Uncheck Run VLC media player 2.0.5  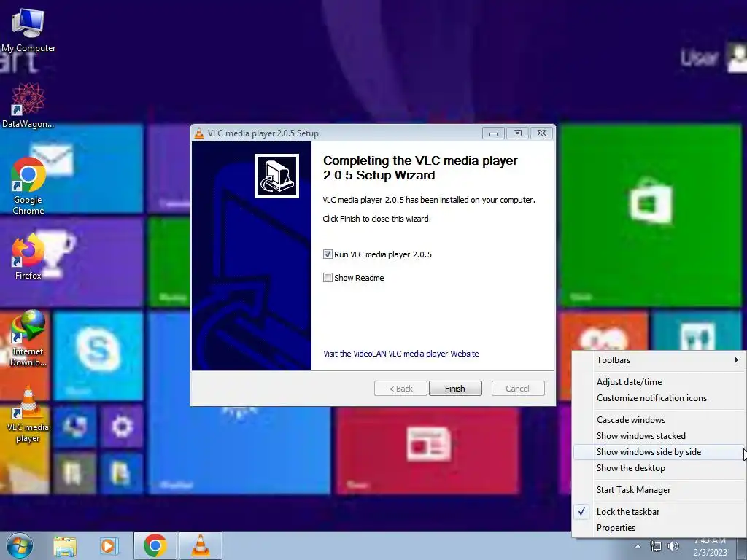coord(328,254)
